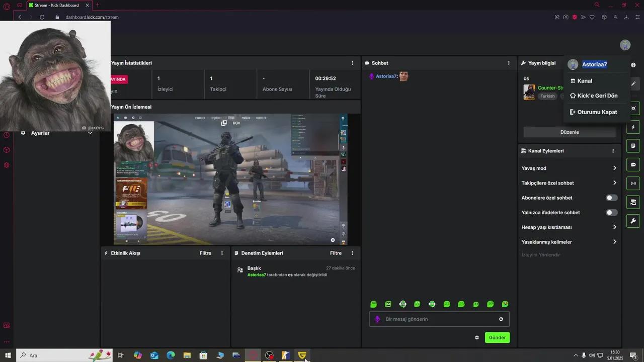This screenshot has height=362, width=644.
Task: Click the volume icon in system tray
Action: pyautogui.click(x=592, y=355)
